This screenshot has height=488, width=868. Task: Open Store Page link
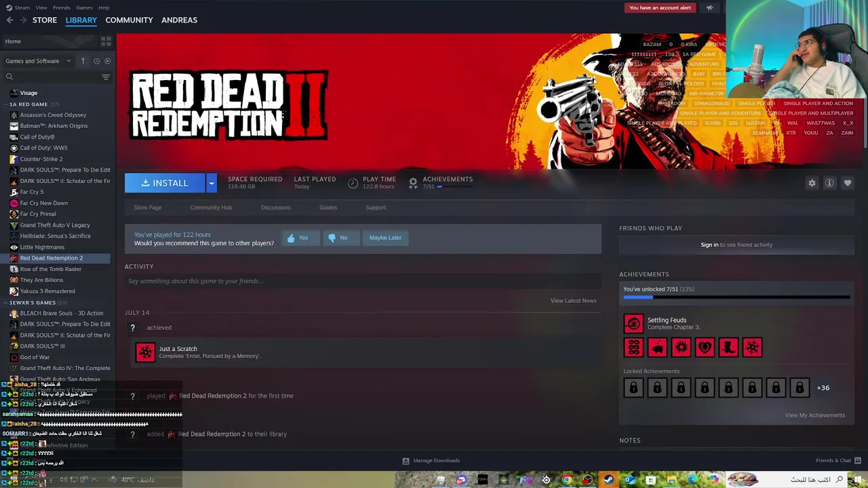click(x=147, y=207)
